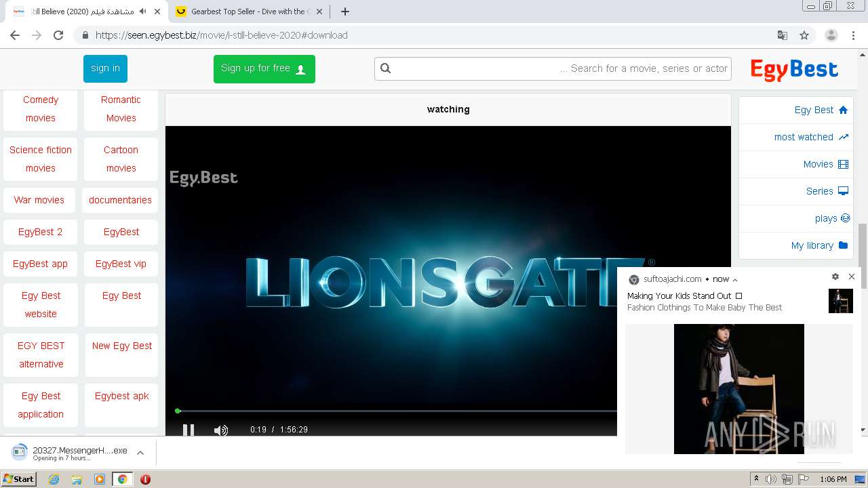Screen dimensions: 868x488
Task: Open the Egy Best home link
Action: (x=814, y=110)
